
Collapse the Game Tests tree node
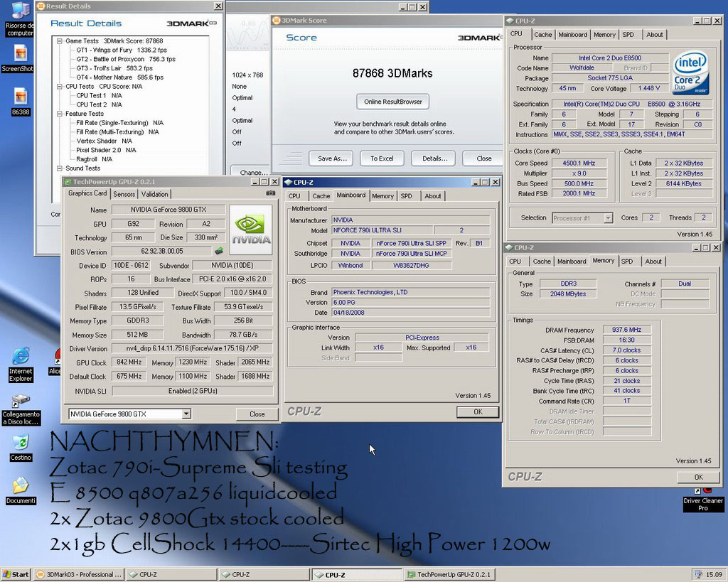(x=60, y=41)
